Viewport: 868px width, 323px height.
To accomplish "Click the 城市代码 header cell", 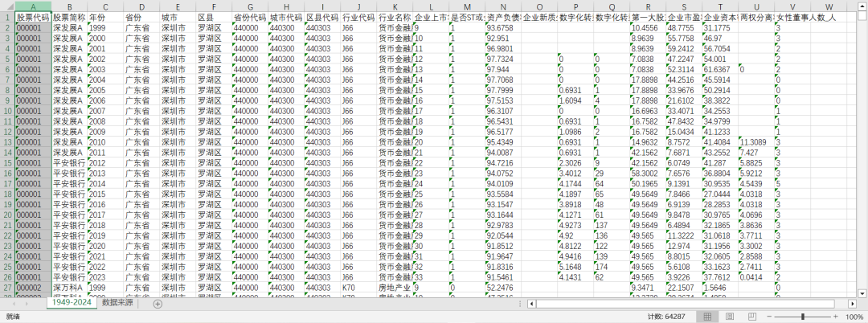I will pyautogui.click(x=285, y=18).
